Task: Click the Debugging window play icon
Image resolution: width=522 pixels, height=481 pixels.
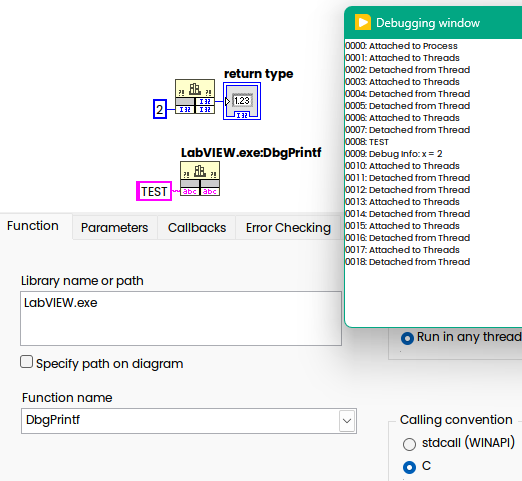Action: pos(363,23)
